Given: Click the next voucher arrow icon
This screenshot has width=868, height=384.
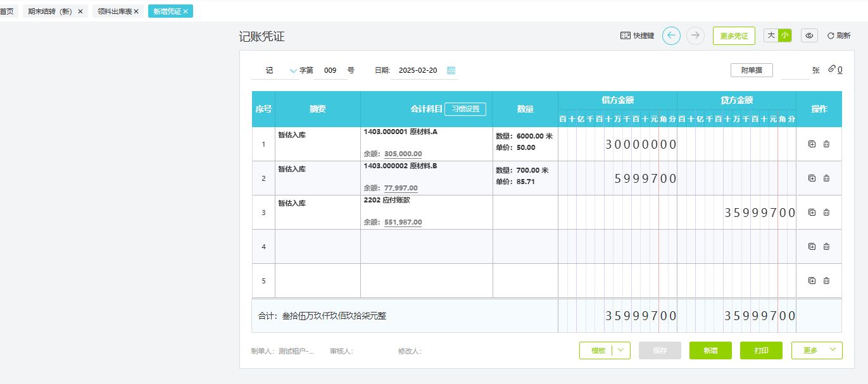Looking at the screenshot, I should coord(695,36).
